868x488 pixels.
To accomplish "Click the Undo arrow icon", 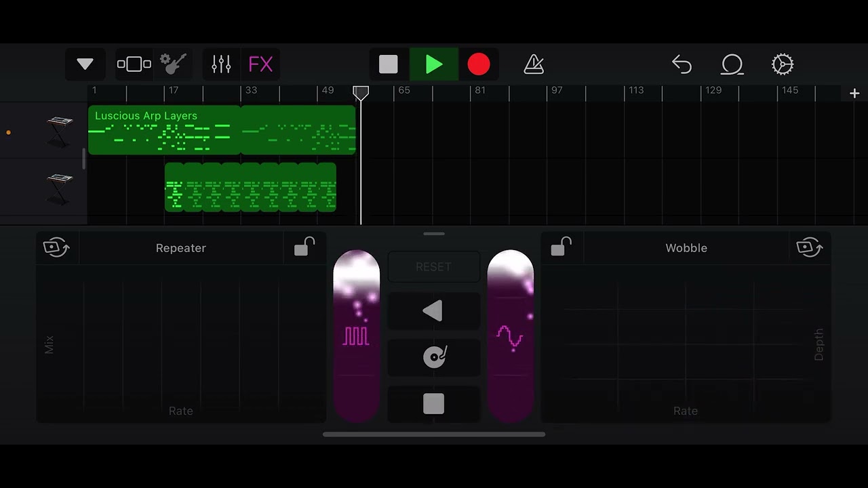I will tap(682, 64).
